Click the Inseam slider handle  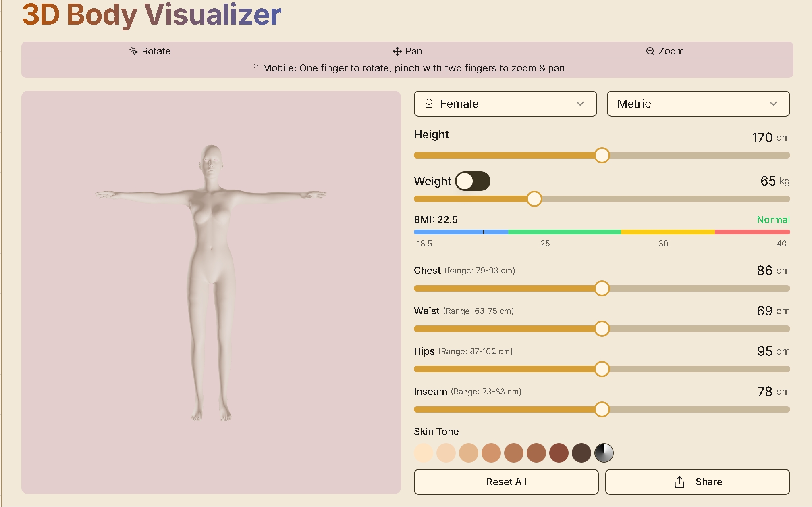tap(602, 409)
